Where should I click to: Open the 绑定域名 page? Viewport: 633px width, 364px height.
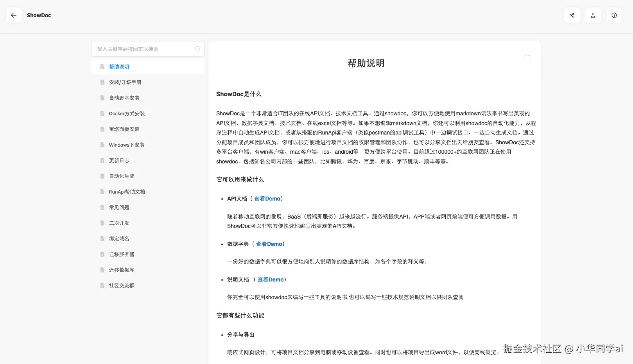[x=148, y=238]
